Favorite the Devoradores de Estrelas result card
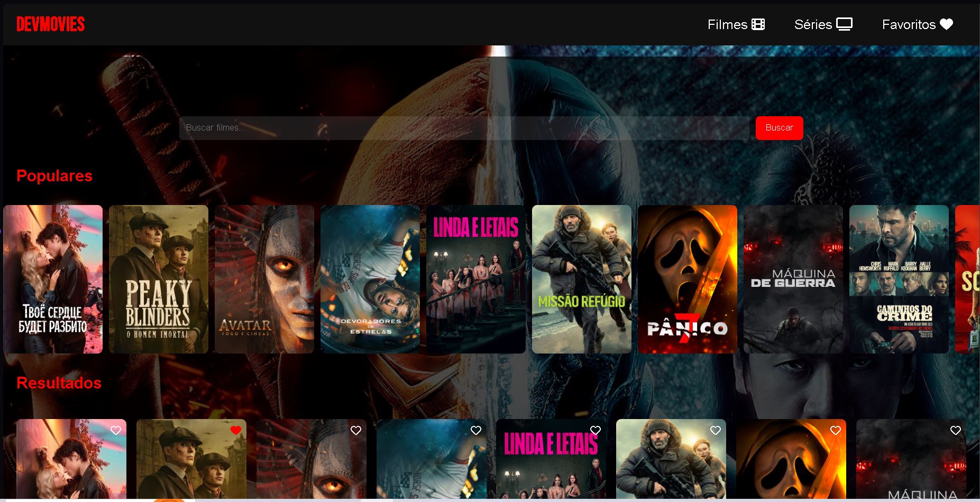Image resolution: width=980 pixels, height=502 pixels. coord(476,430)
